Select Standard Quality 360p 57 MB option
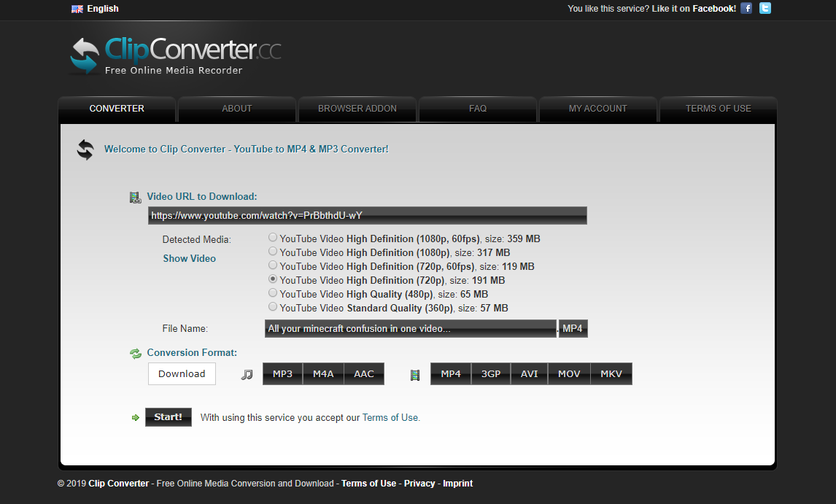Image resolution: width=836 pixels, height=504 pixels. pos(272,306)
